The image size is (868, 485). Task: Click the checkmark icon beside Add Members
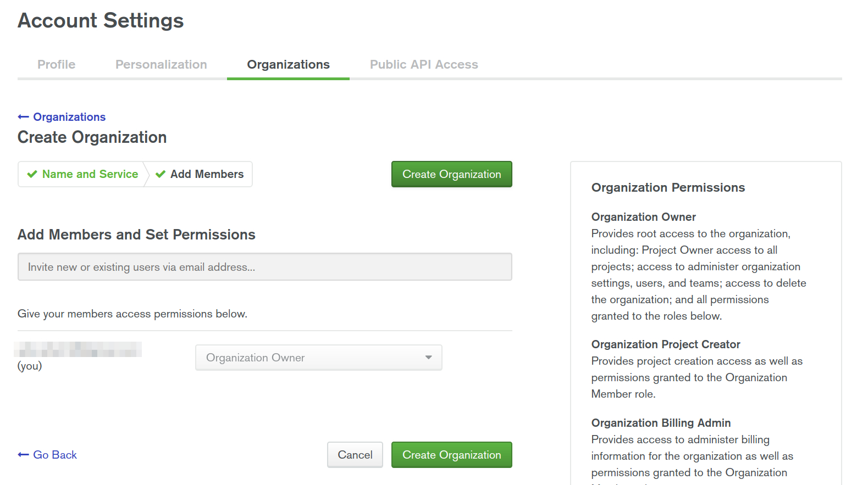point(161,174)
